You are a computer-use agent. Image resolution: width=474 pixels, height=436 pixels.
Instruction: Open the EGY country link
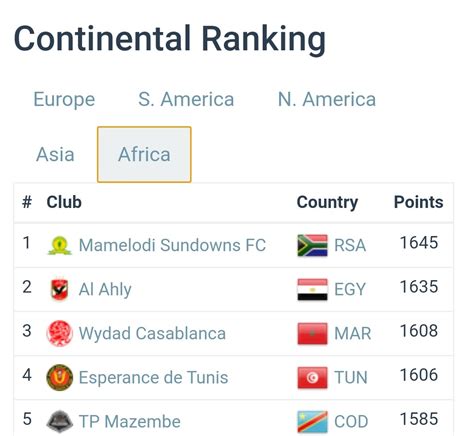350,289
